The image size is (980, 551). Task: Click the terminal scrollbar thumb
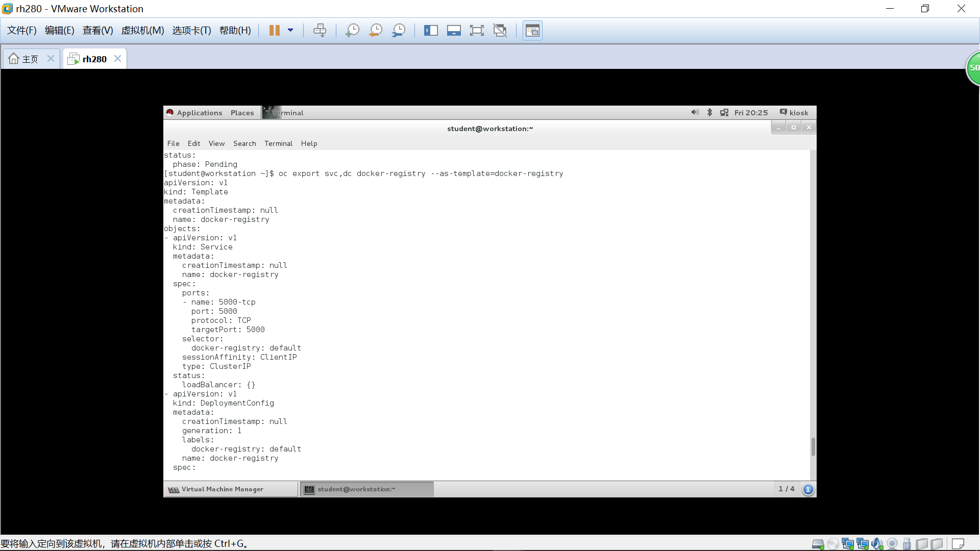click(x=813, y=446)
